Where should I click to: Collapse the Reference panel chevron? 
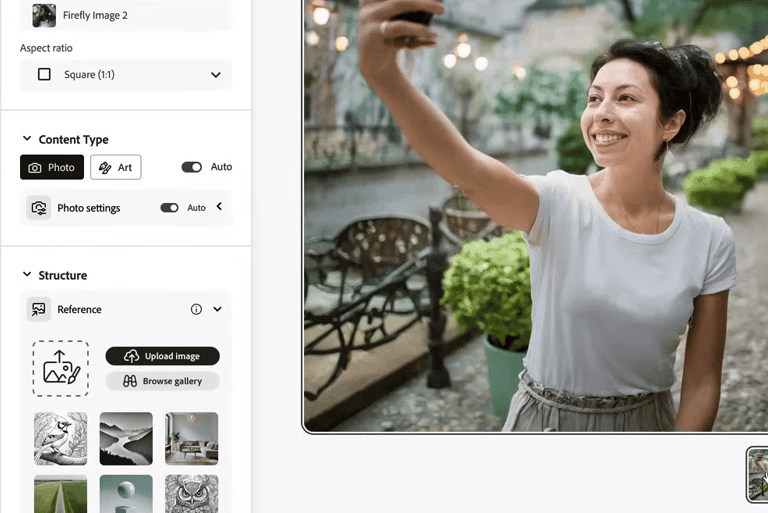(217, 309)
